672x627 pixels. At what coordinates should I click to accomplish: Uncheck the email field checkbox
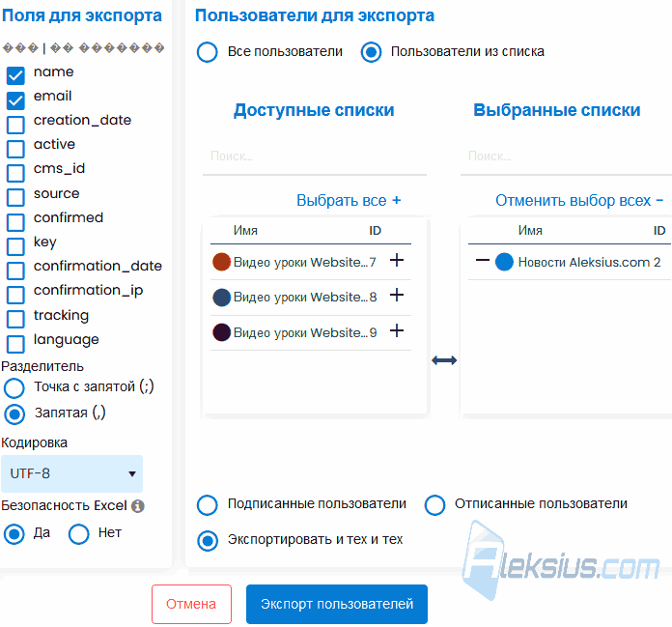[15, 100]
